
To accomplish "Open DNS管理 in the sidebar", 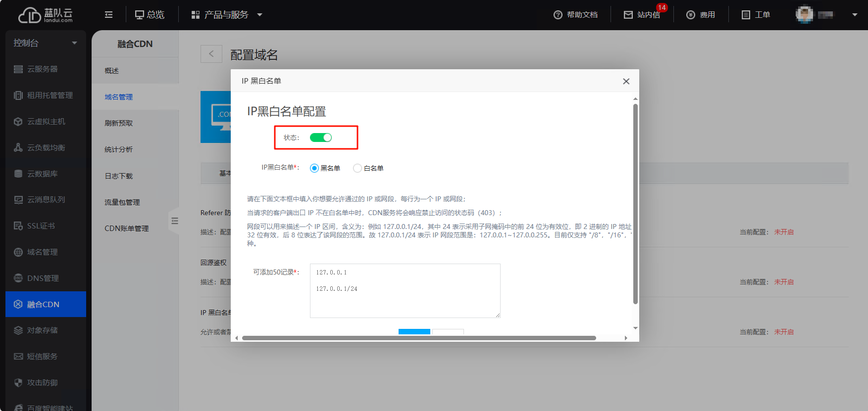I will [x=46, y=278].
